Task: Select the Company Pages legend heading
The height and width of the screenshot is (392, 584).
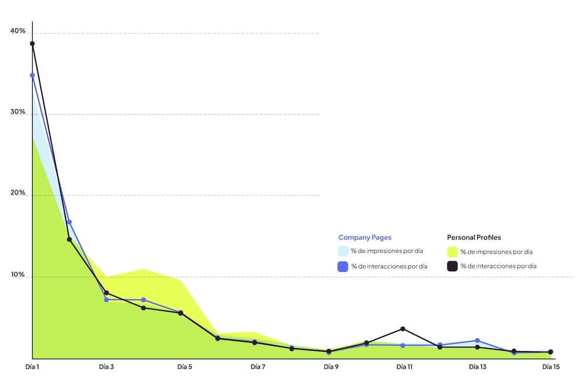Action: [x=364, y=238]
